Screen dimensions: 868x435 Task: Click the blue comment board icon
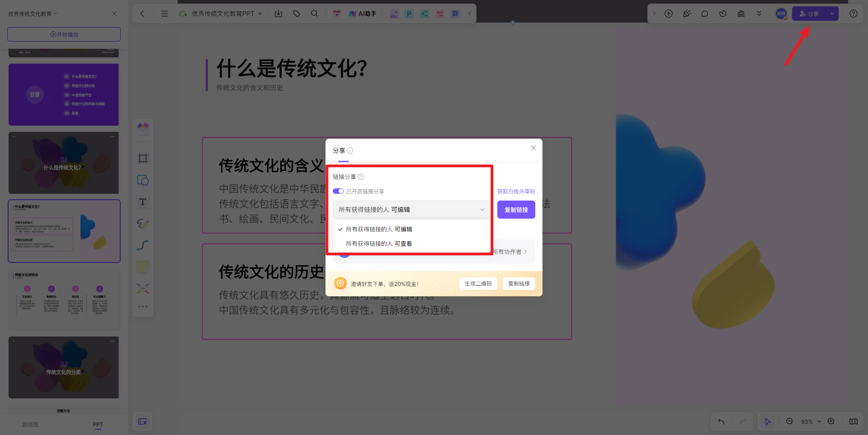[x=455, y=14]
